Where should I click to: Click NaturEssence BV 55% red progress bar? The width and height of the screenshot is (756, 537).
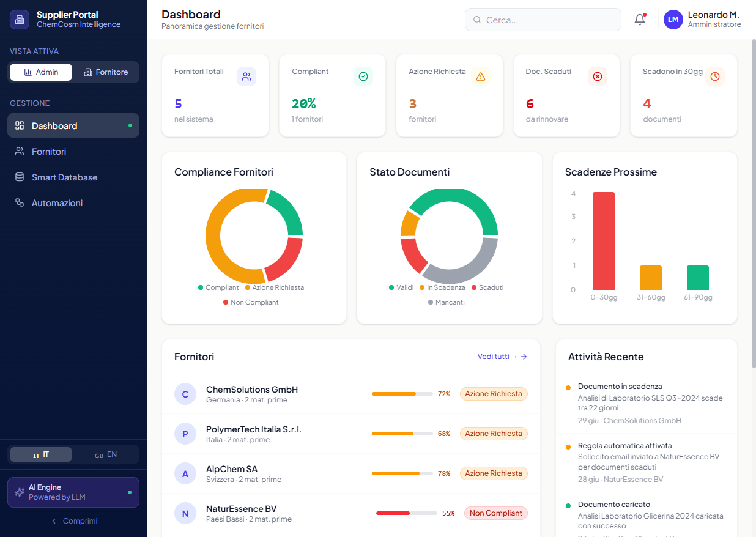pyautogui.click(x=407, y=513)
